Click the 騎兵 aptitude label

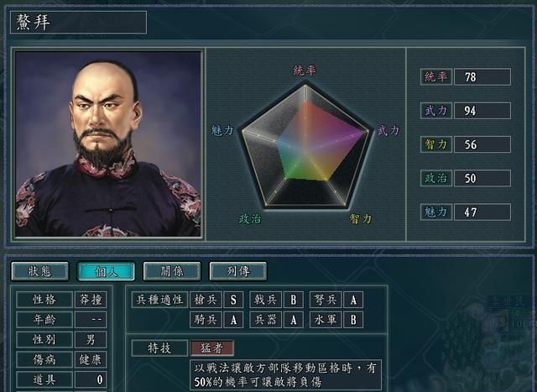pyautogui.click(x=206, y=320)
